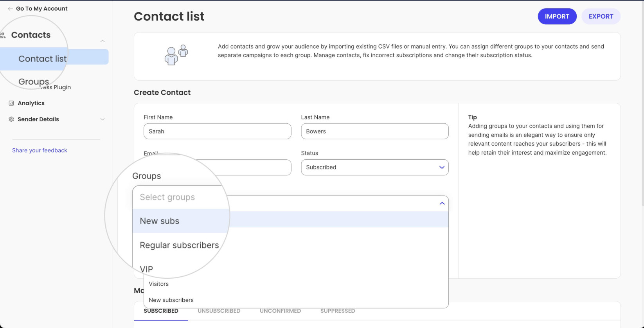Expand the Sender Details chevron

pos(103,119)
